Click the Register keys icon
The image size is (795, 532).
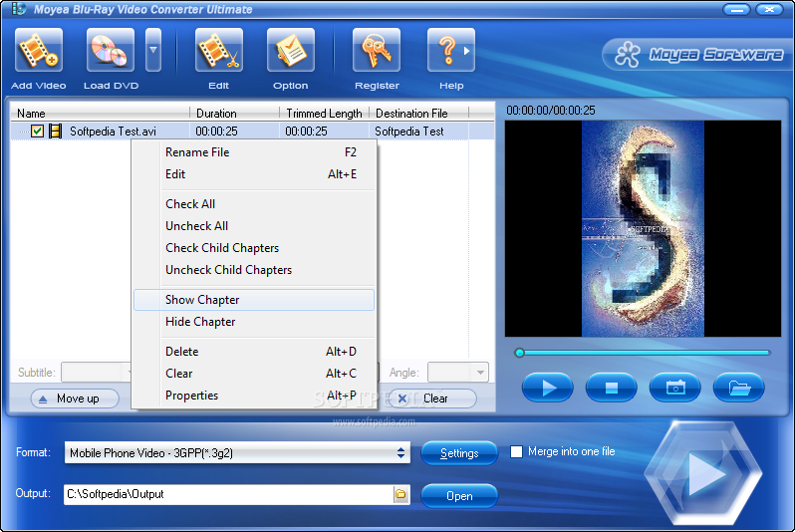point(377,50)
